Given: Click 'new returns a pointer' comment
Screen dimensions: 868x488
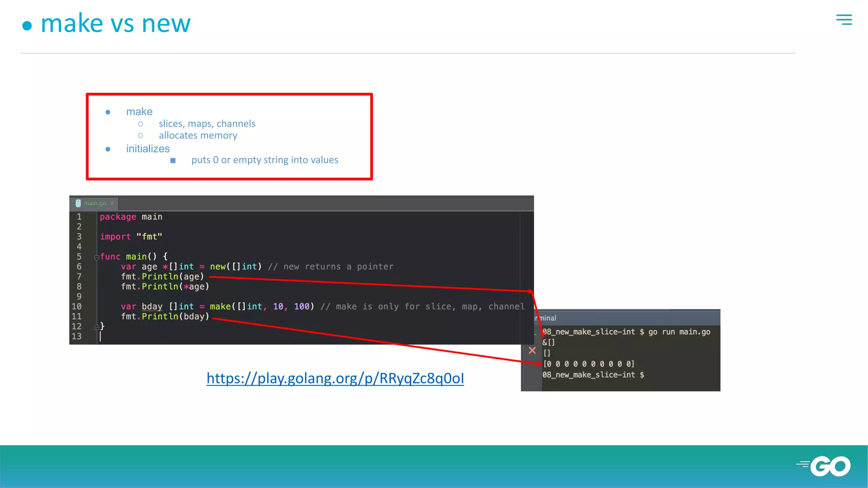Looking at the screenshot, I should [x=331, y=266].
